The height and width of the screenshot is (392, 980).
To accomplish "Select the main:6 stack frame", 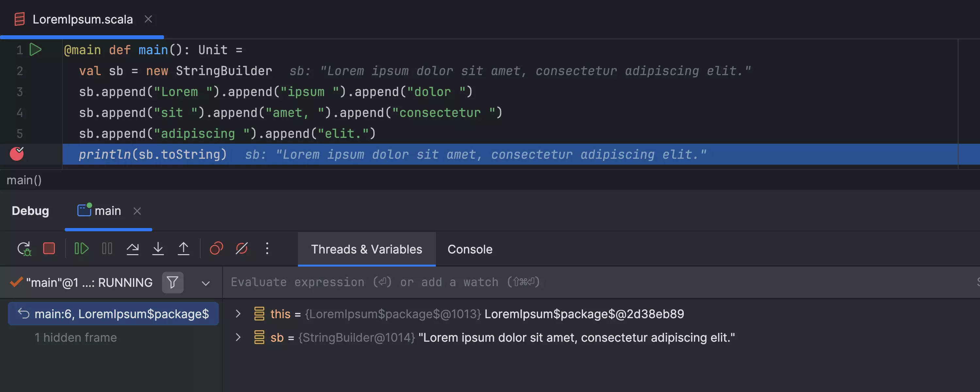I will pos(113,314).
